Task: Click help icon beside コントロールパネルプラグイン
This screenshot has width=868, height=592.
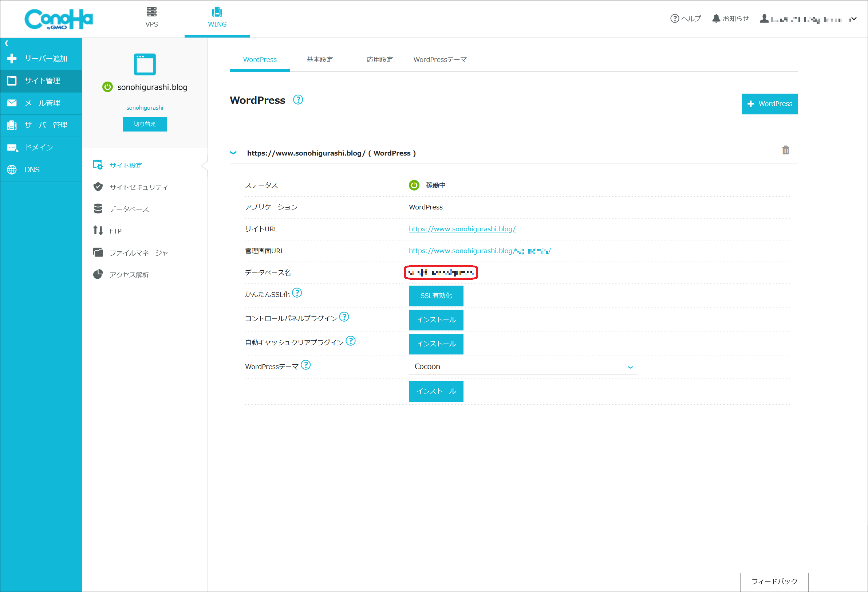Action: [x=344, y=317]
